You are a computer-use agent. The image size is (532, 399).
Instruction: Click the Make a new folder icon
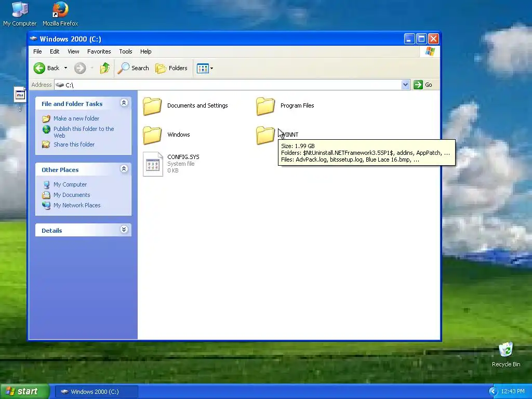coord(46,119)
